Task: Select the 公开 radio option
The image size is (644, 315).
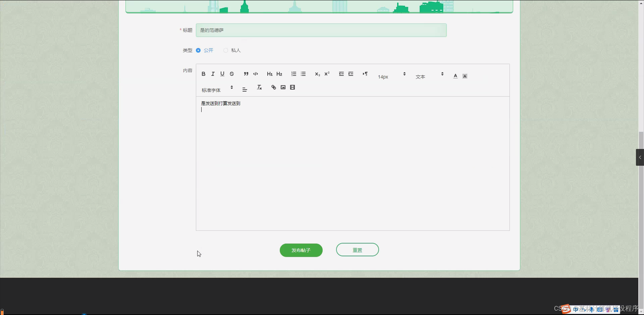Action: tap(205, 50)
